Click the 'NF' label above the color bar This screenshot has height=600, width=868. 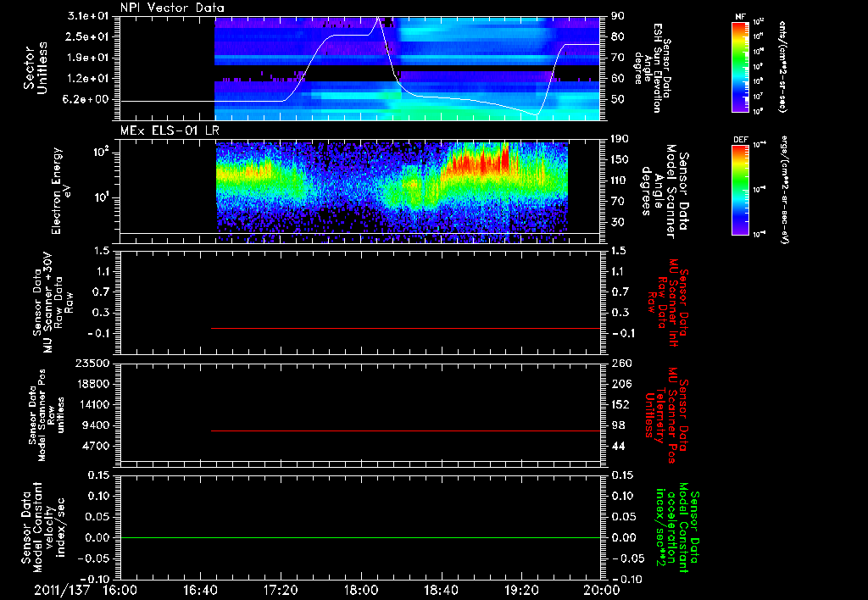pos(740,18)
